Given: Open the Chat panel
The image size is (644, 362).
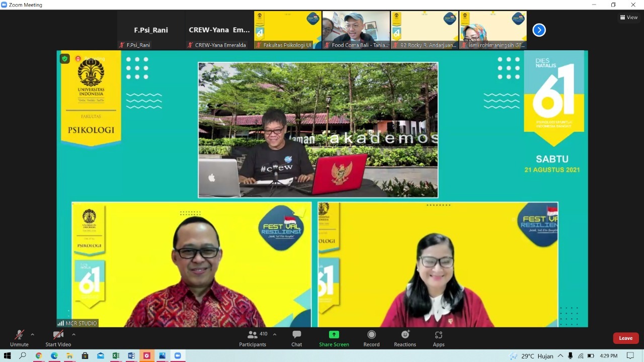Looking at the screenshot, I should point(297,335).
